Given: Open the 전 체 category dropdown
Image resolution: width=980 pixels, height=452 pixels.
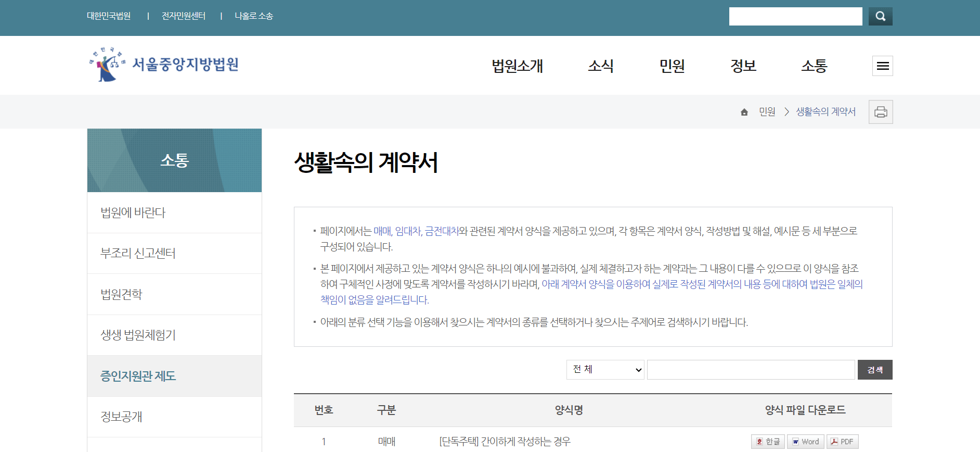Looking at the screenshot, I should pyautogui.click(x=605, y=370).
